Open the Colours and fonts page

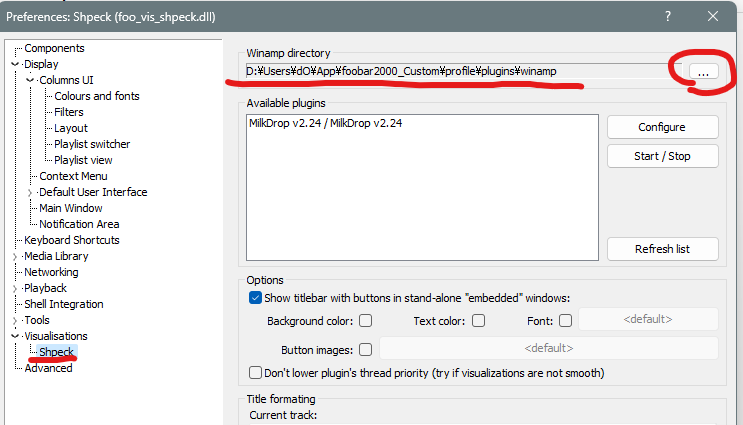(97, 96)
